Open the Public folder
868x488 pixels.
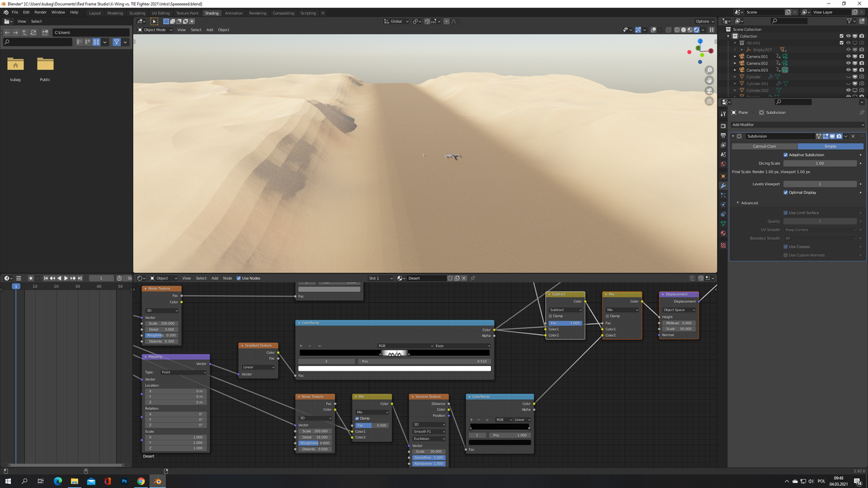click(45, 64)
